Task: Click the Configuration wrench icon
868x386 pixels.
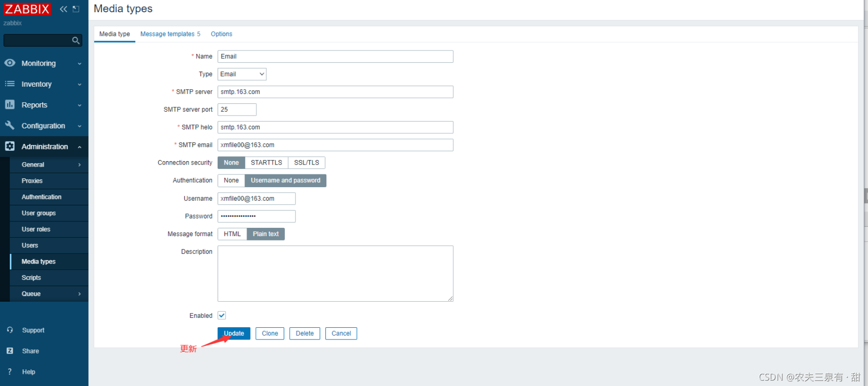Action: [x=10, y=125]
